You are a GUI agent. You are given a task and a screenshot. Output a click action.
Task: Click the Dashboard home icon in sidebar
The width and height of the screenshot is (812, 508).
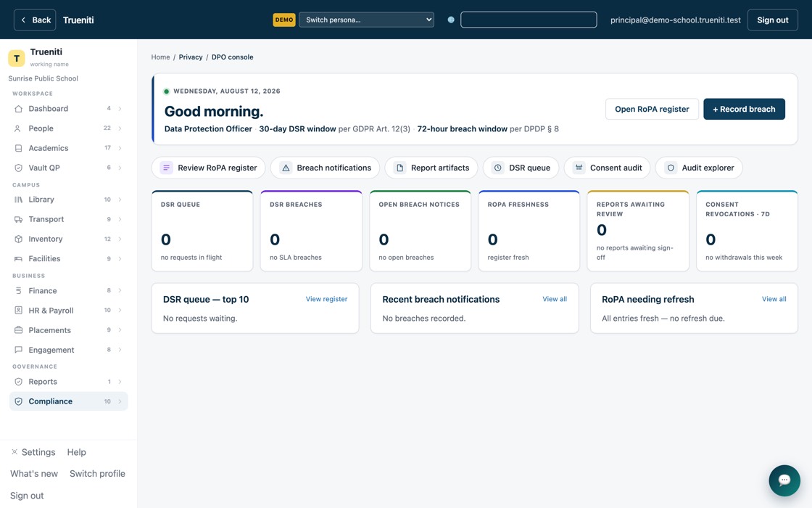(19, 109)
